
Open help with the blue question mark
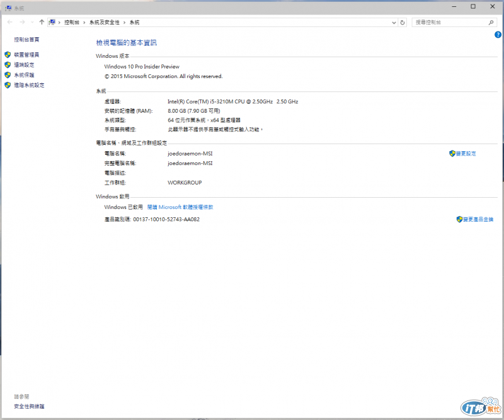(498, 35)
